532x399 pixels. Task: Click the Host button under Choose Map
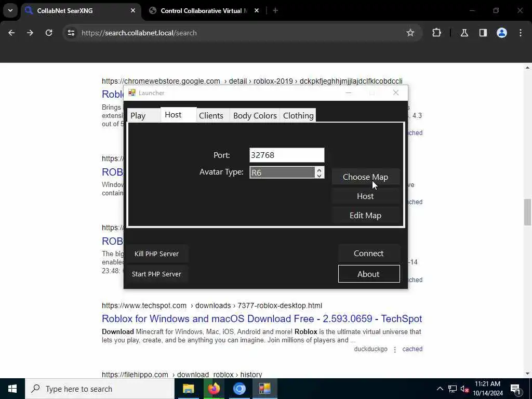tap(365, 196)
